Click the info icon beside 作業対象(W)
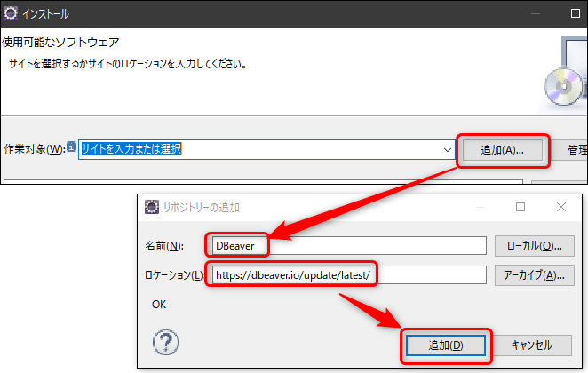 click(72, 147)
